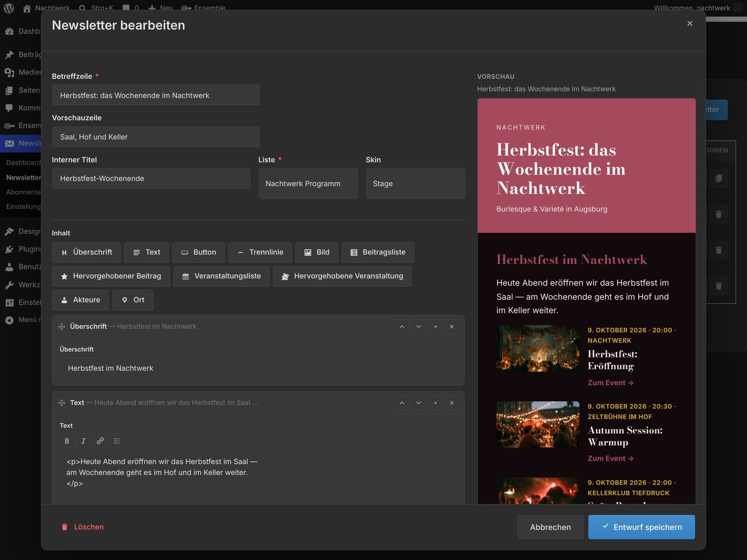The image size is (747, 560).
Task: Save with Entwurf speichern
Action: tap(641, 527)
